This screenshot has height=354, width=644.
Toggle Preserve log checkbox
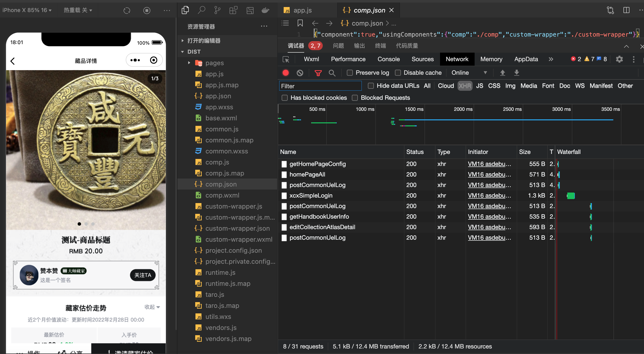coord(349,73)
